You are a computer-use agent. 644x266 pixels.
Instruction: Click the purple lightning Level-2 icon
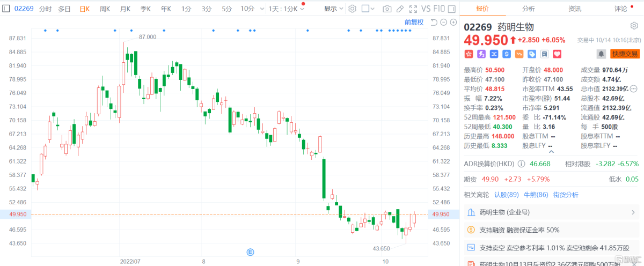coord(481,54)
